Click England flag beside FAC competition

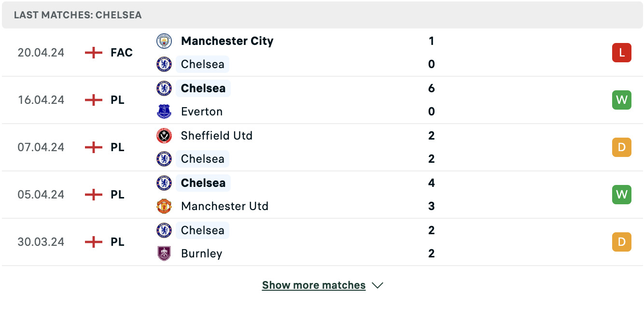click(x=94, y=53)
